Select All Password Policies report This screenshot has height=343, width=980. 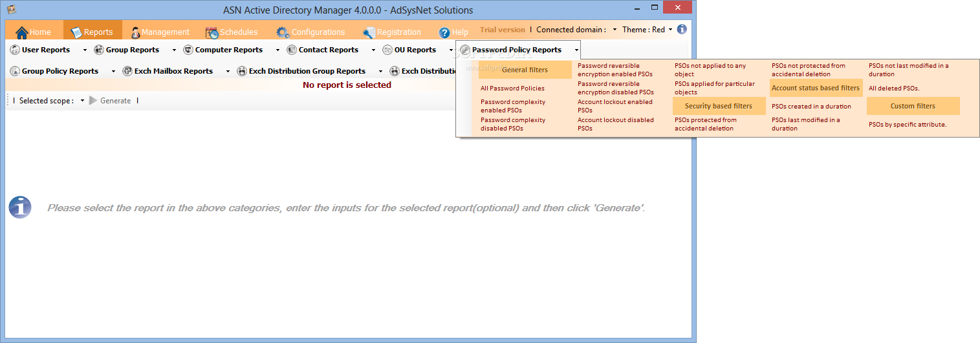tap(512, 88)
